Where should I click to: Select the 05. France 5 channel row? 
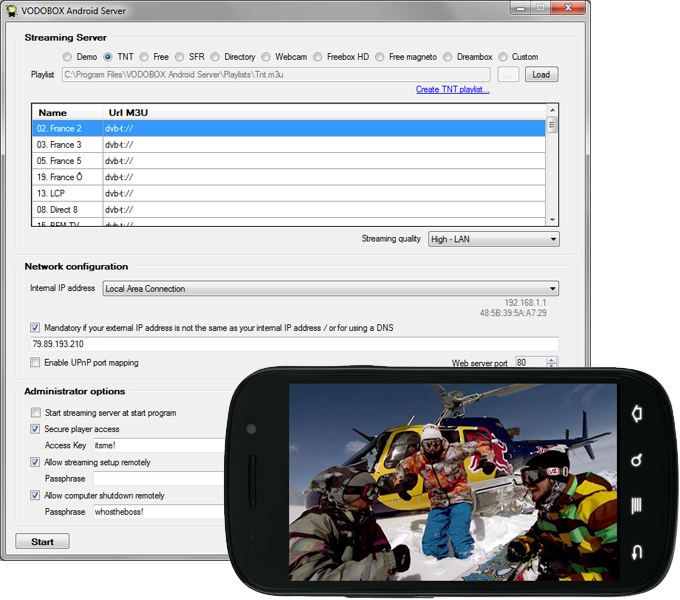tap(288, 161)
